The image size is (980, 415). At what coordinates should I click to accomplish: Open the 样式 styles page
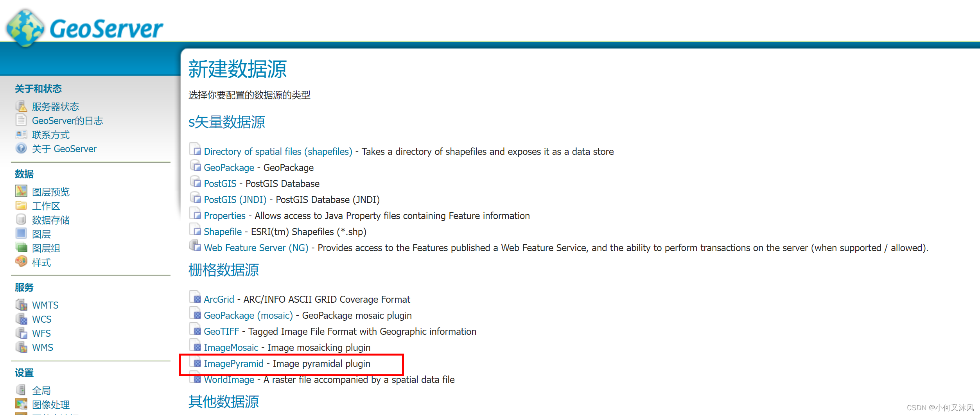point(41,262)
